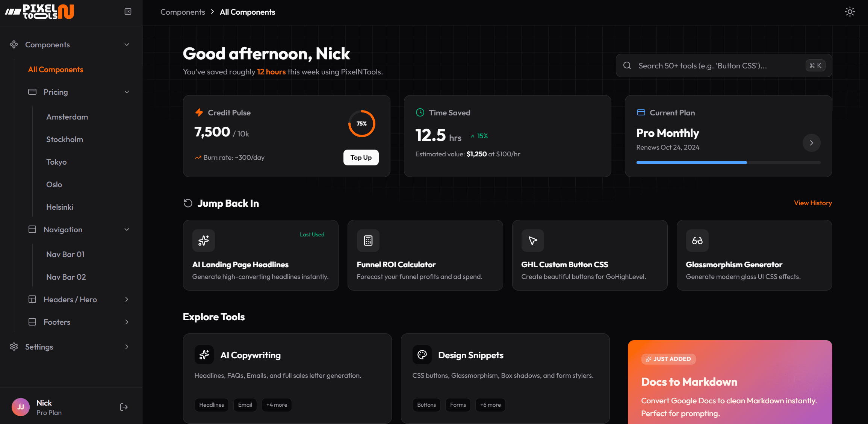Open the AI Landing Page Headlines sparkle icon
This screenshot has width=868, height=424.
click(x=203, y=241)
